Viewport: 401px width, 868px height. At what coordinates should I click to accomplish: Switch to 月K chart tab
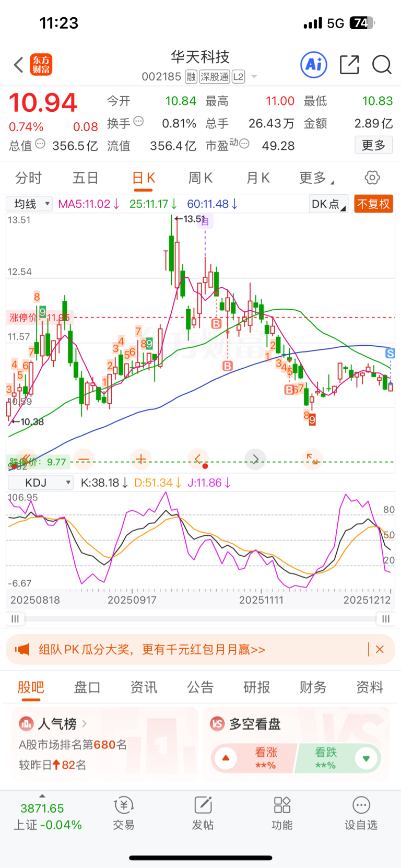pos(258,178)
